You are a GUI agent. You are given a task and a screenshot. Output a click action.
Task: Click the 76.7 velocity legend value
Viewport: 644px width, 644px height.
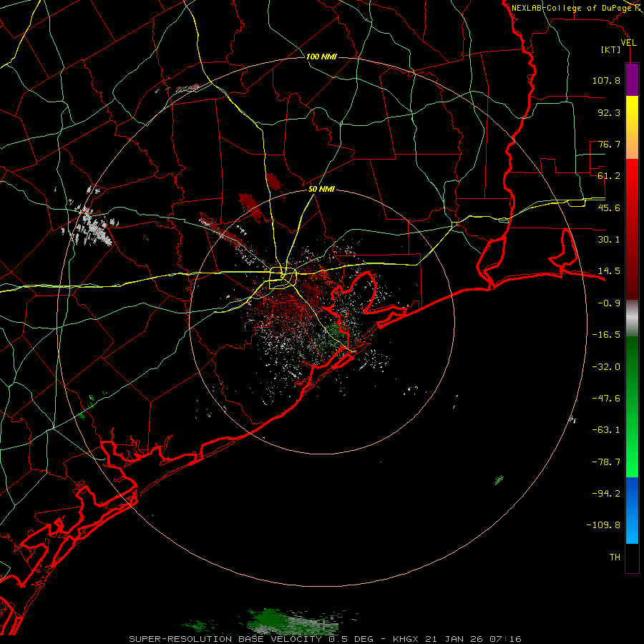[609, 144]
